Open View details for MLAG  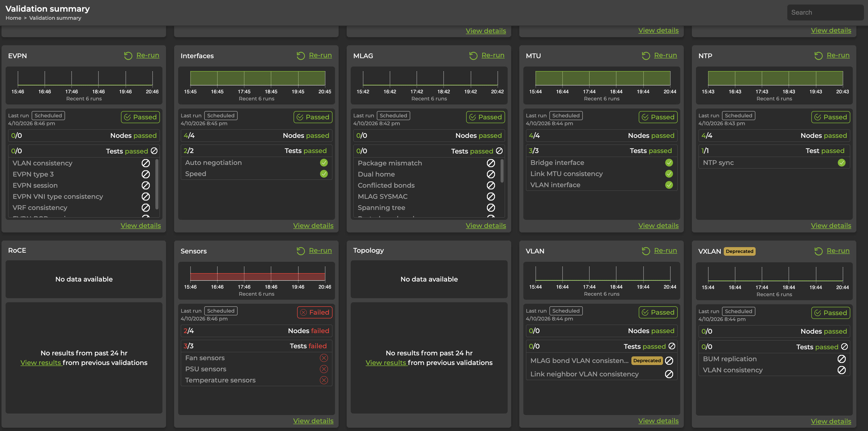coord(486,226)
